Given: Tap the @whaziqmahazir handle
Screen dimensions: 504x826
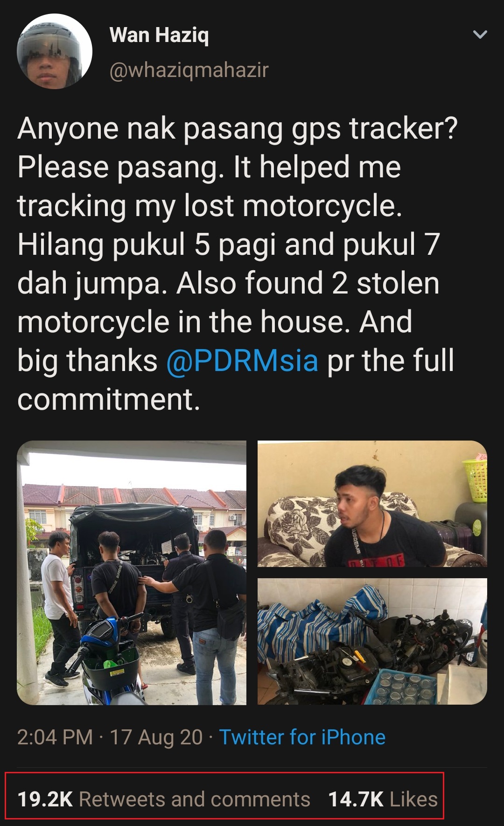Looking at the screenshot, I should 189,70.
